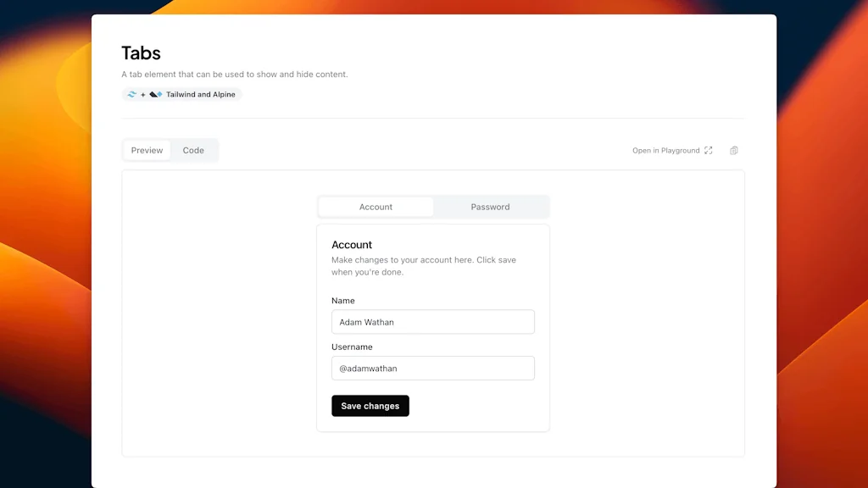Viewport: 868px width, 488px height.
Task: Click the copy code clipboard icon
Action: (734, 151)
